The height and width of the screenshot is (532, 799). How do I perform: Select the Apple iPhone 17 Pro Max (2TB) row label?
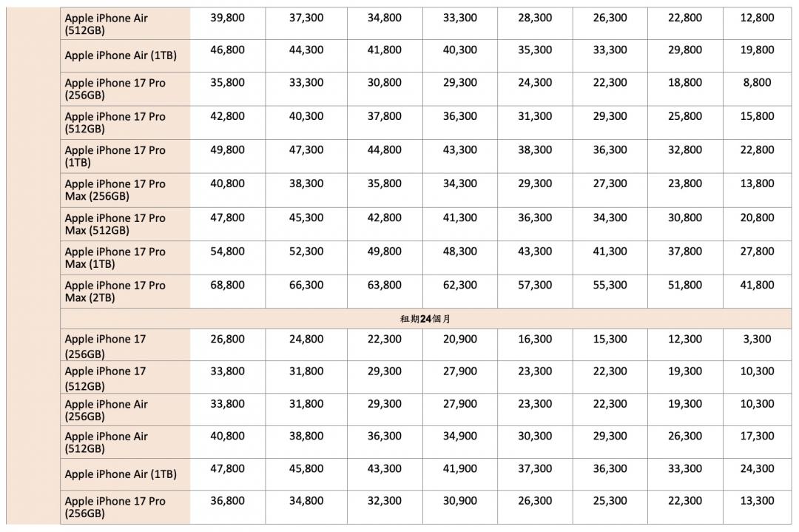pos(115,292)
